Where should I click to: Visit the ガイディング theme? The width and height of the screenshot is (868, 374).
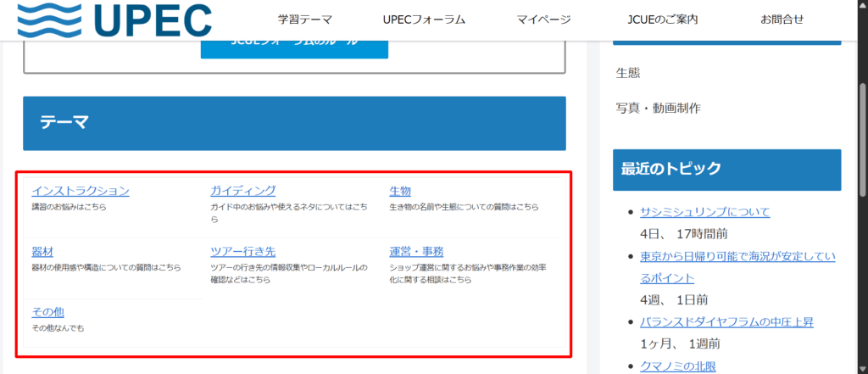point(242,191)
